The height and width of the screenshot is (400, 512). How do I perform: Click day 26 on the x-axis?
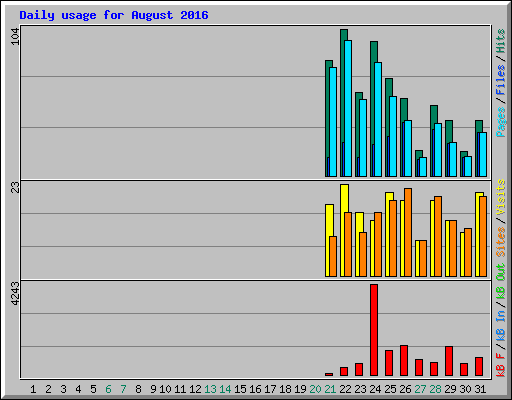405,389
